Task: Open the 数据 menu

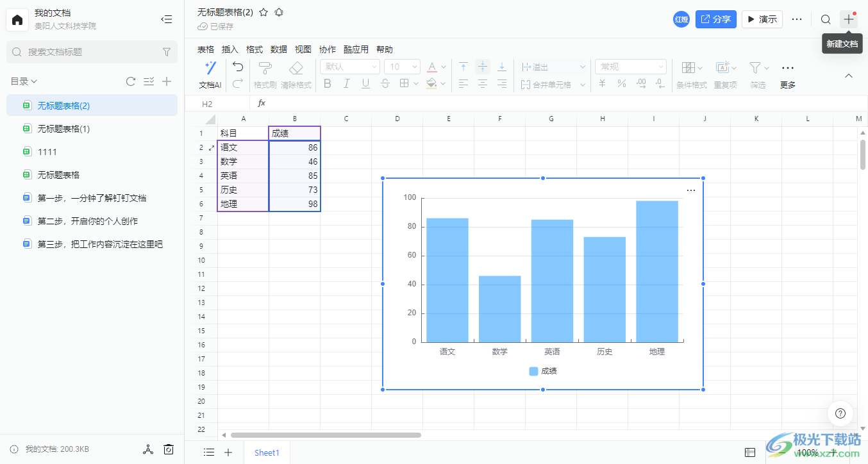Action: 279,49
